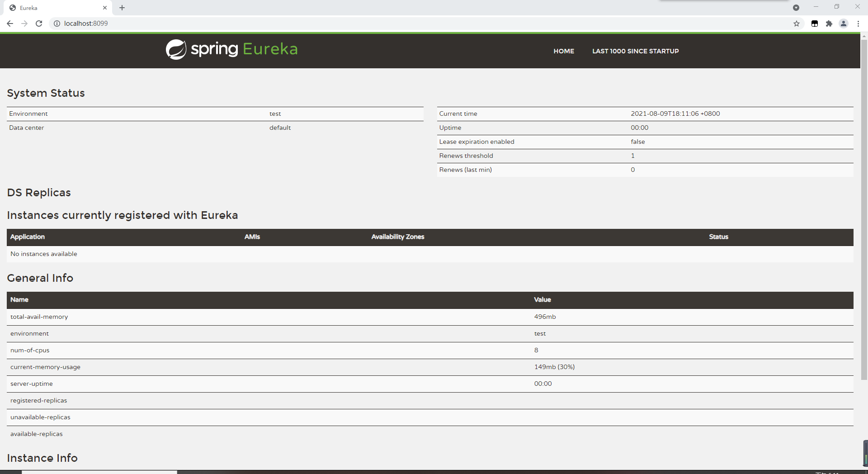
Task: Close the Eureka tab
Action: click(105, 8)
